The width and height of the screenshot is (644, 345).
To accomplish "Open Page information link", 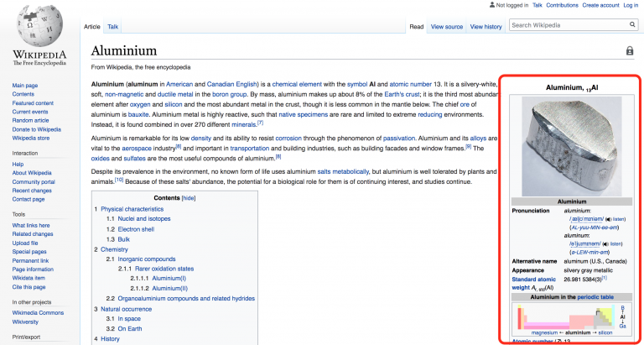I will (33, 269).
